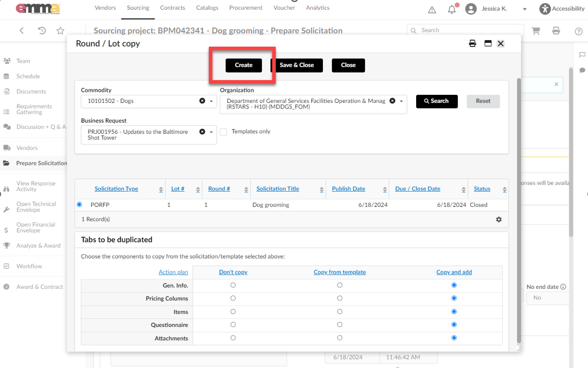This screenshot has height=368, width=588.
Task: Sort by Lot # arrows icon
Action: [198, 190]
